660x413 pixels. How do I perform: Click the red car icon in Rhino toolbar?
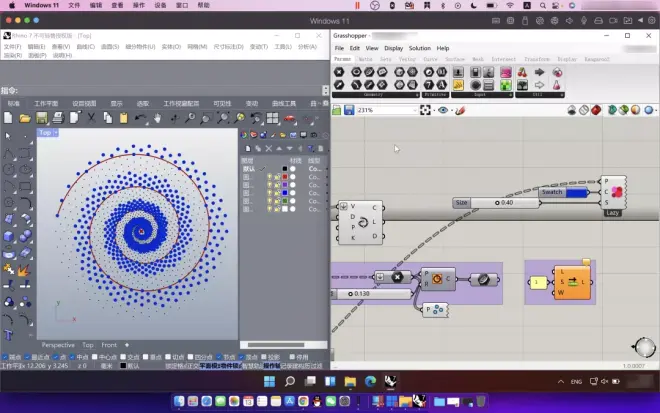[x=289, y=119]
